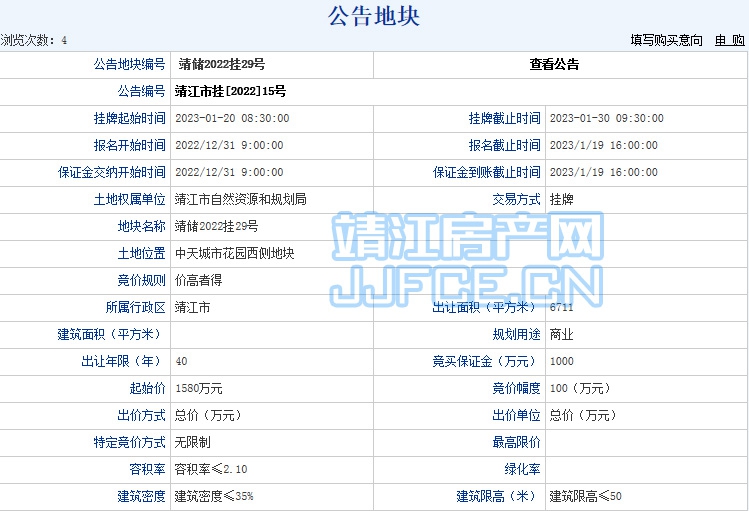
Task: Click the 挂牌 transaction method value
Action: click(x=562, y=199)
